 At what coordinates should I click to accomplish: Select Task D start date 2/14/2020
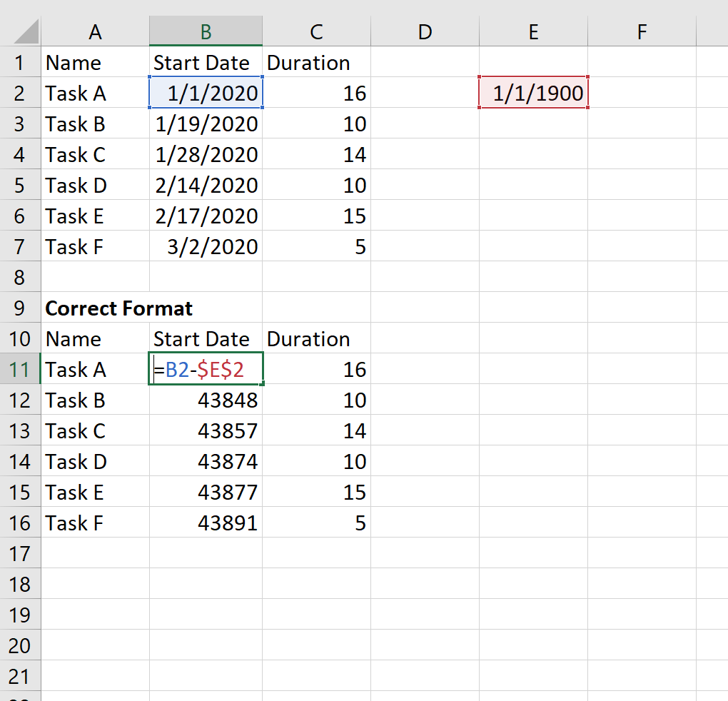tap(206, 185)
